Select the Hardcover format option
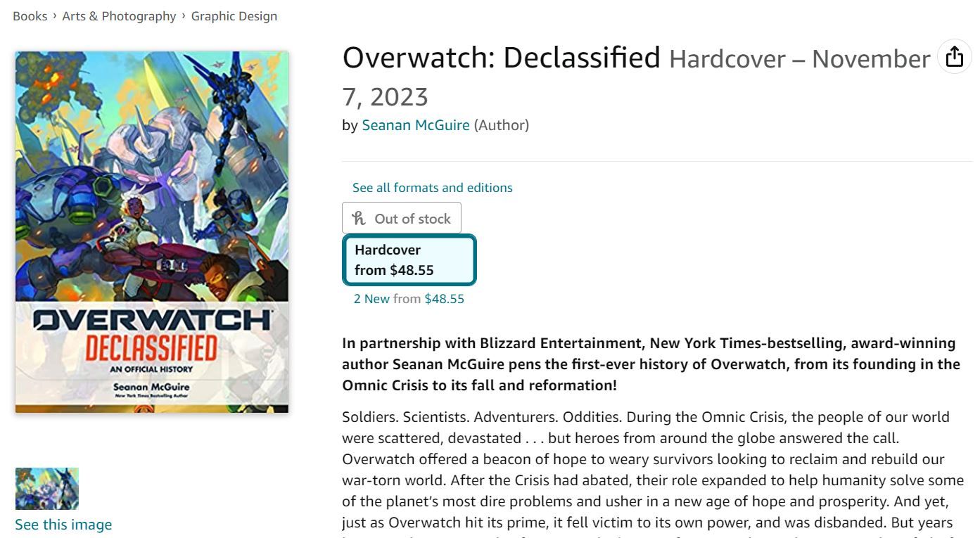 click(x=409, y=260)
